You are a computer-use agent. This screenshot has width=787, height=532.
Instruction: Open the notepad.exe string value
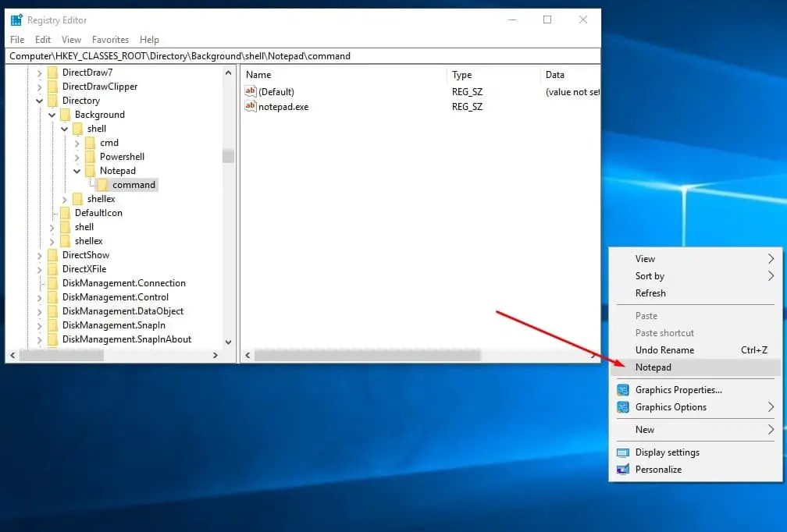pyautogui.click(x=283, y=107)
